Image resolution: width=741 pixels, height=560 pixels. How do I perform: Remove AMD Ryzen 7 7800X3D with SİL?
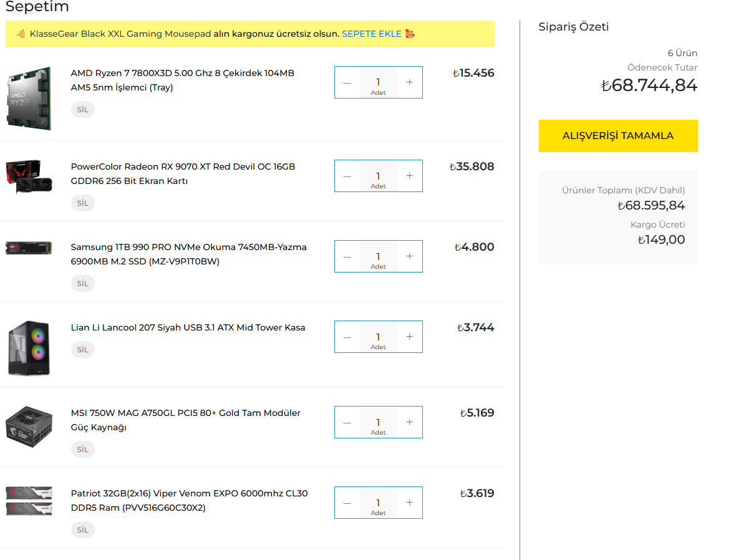point(83,110)
